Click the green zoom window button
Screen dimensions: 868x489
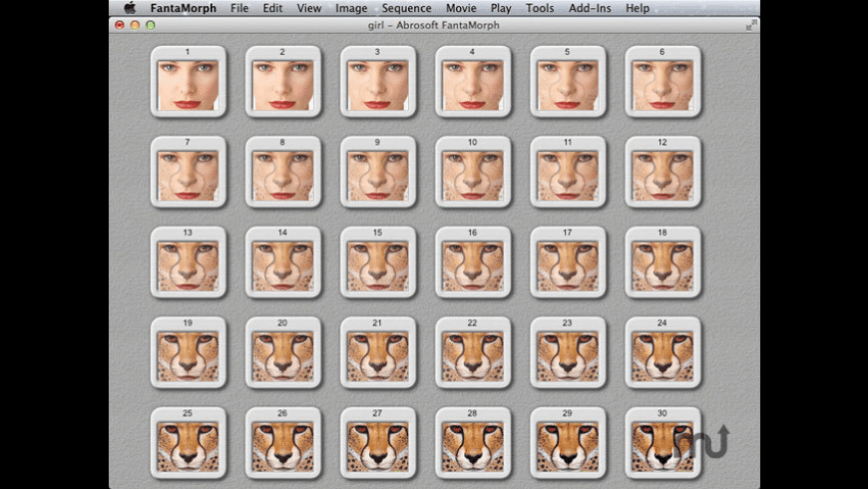coord(151,25)
